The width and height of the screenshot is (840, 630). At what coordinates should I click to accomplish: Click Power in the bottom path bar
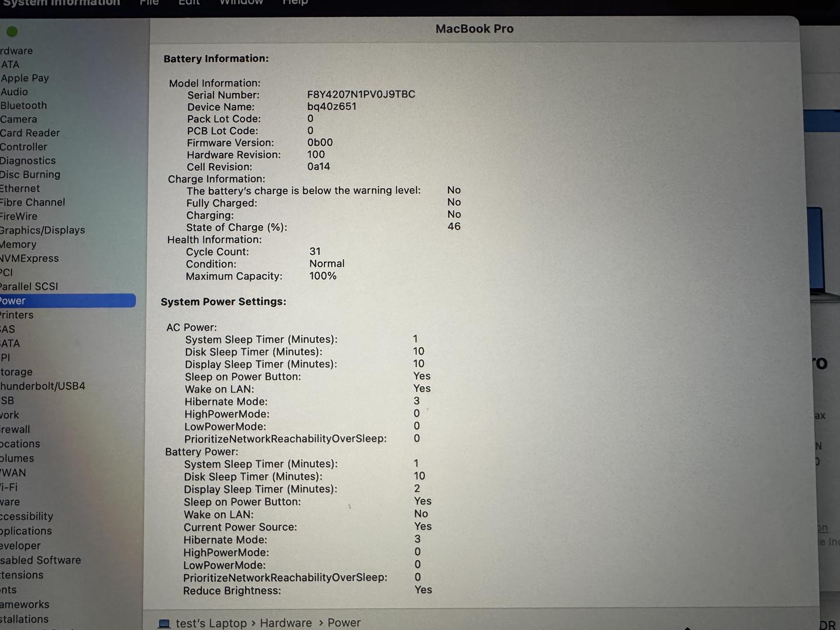coord(344,623)
